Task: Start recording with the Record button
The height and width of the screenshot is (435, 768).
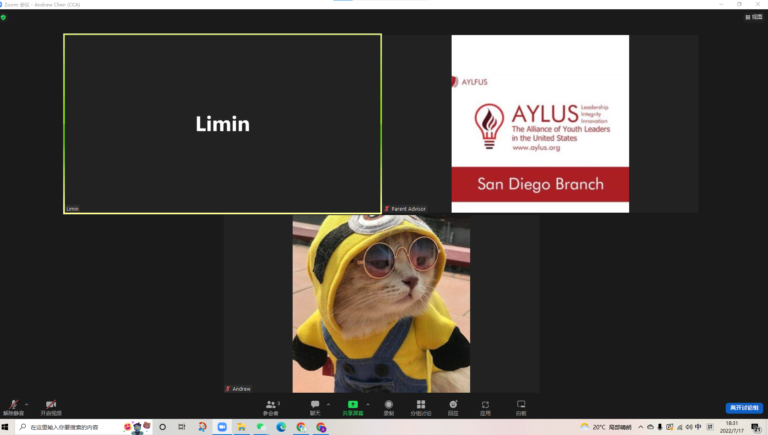Action: point(388,408)
